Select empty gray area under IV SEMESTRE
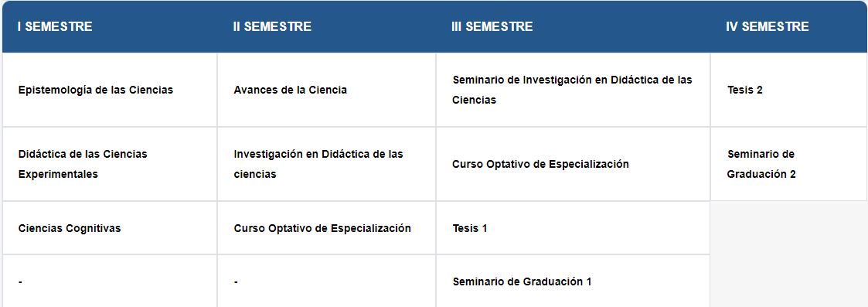This screenshot has width=868, height=307. (x=789, y=254)
